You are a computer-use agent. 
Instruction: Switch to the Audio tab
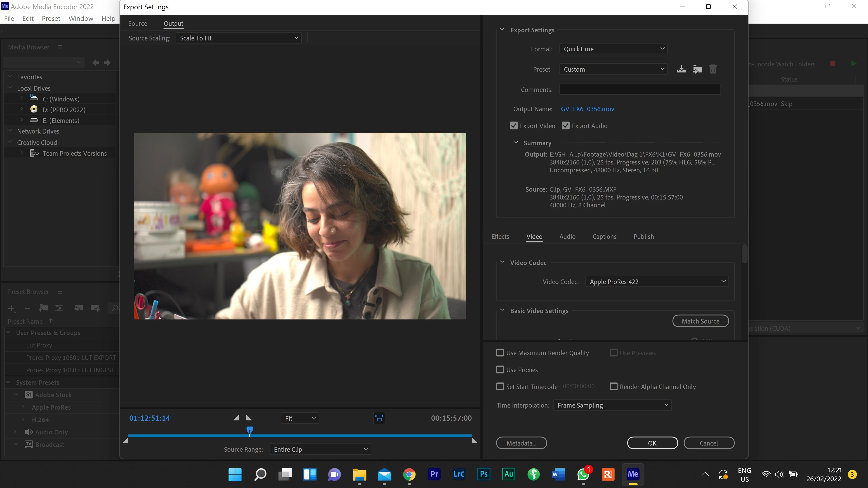pyautogui.click(x=567, y=236)
